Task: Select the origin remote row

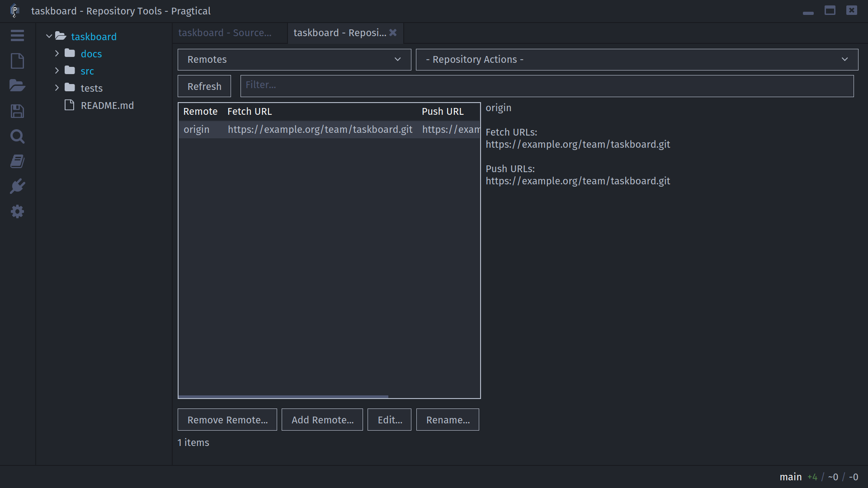Action: [329, 130]
